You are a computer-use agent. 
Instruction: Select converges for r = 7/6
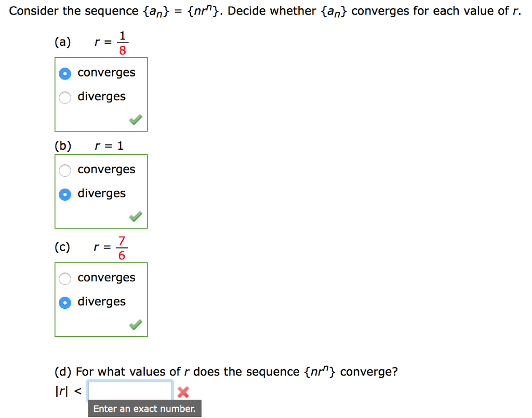[64, 278]
